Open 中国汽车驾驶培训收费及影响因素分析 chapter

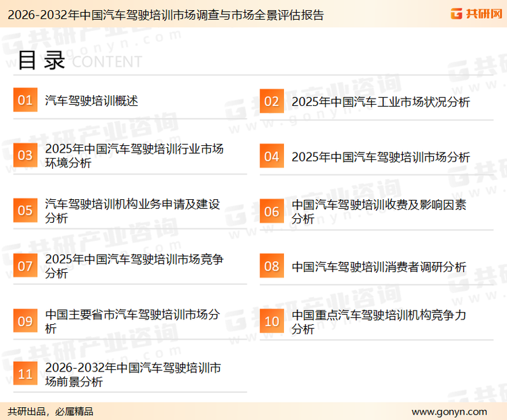[379, 212]
